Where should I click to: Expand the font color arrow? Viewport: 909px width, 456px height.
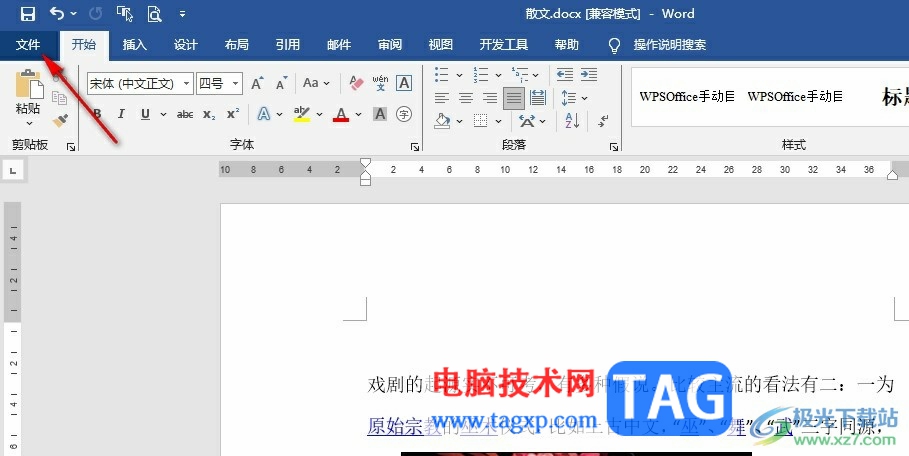coord(358,114)
